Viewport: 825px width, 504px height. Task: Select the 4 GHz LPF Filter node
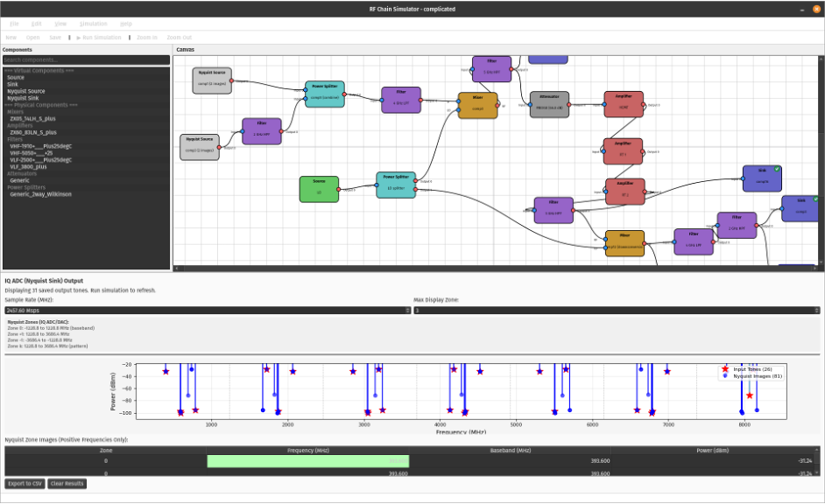(400, 100)
